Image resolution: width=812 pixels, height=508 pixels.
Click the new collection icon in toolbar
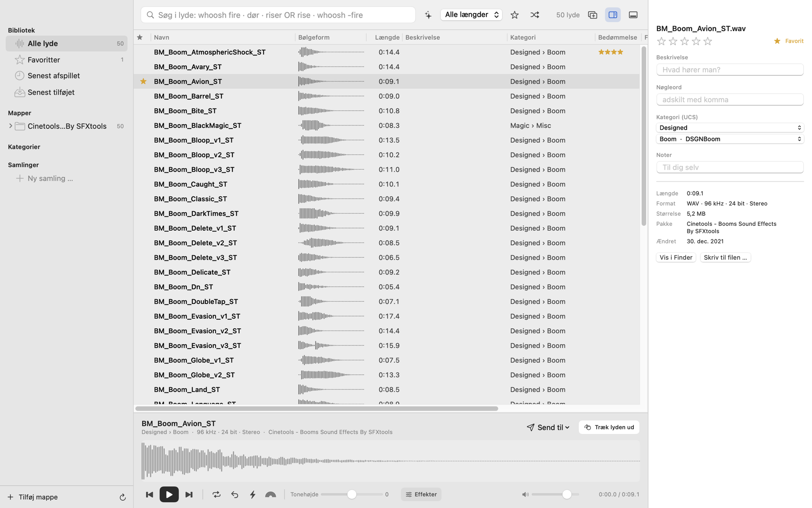[x=592, y=15]
